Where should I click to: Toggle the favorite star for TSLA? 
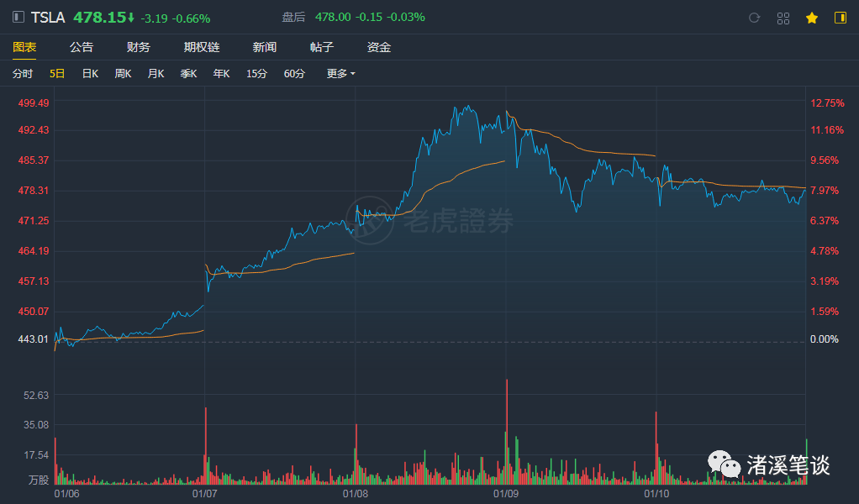point(811,18)
